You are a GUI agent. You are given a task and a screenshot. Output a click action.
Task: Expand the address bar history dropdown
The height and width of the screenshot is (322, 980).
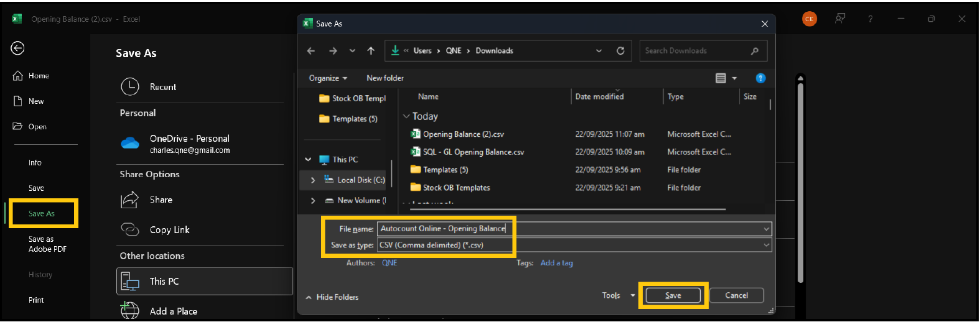point(599,51)
